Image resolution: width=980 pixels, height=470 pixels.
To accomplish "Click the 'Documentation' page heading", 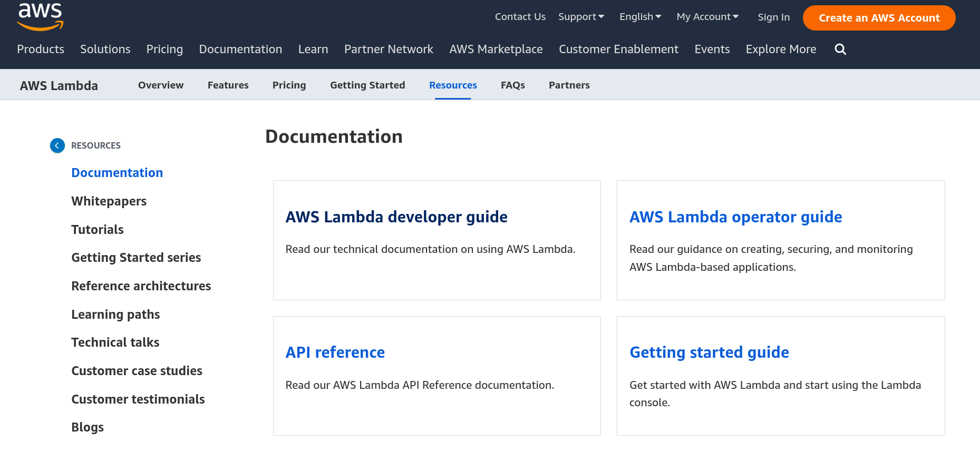I will (x=334, y=136).
